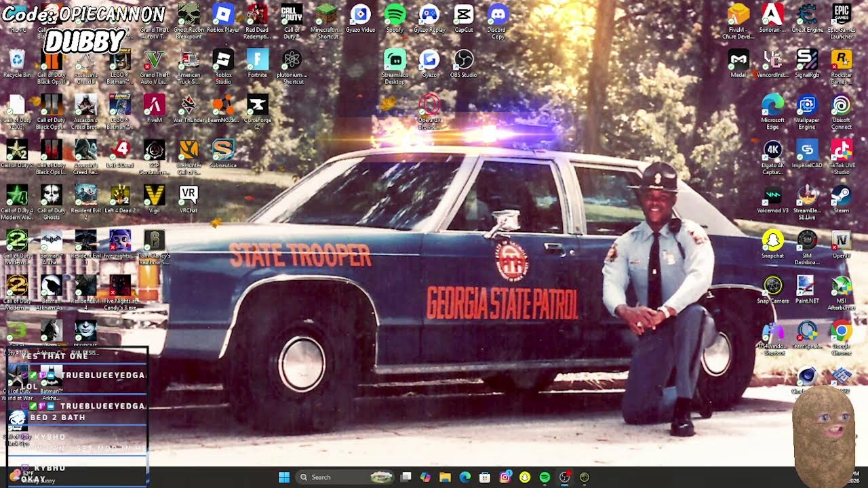
Task: Launch Spotify from the desktop icon
Action: click(395, 18)
